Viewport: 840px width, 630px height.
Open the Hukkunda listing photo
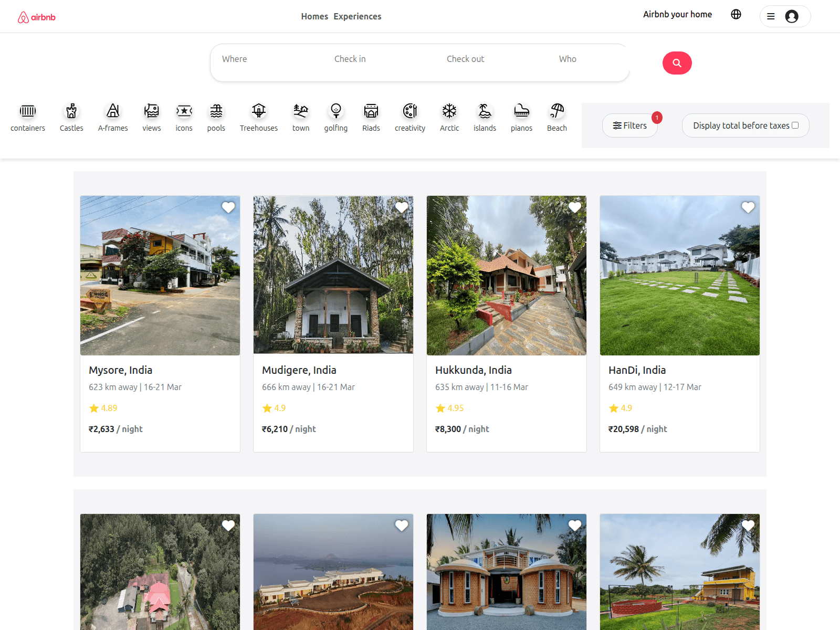point(507,276)
